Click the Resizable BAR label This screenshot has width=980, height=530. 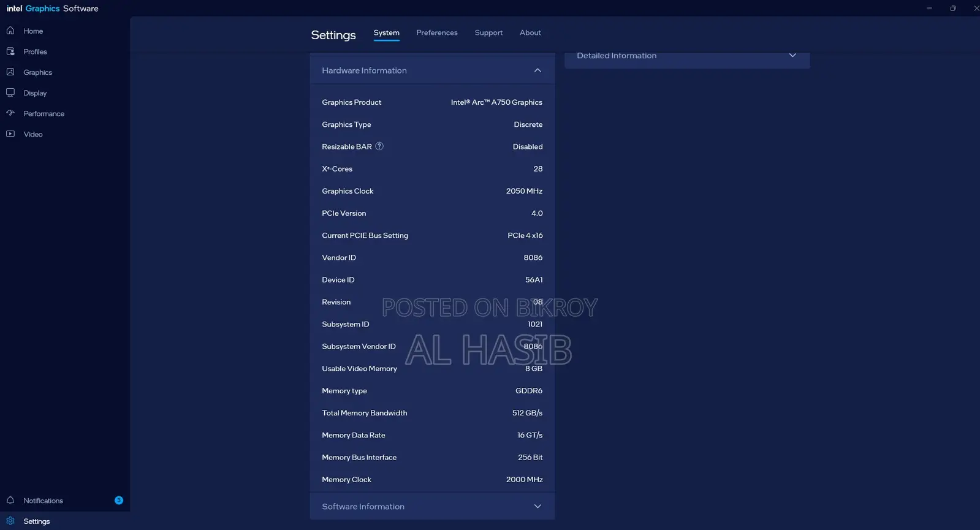click(x=347, y=146)
